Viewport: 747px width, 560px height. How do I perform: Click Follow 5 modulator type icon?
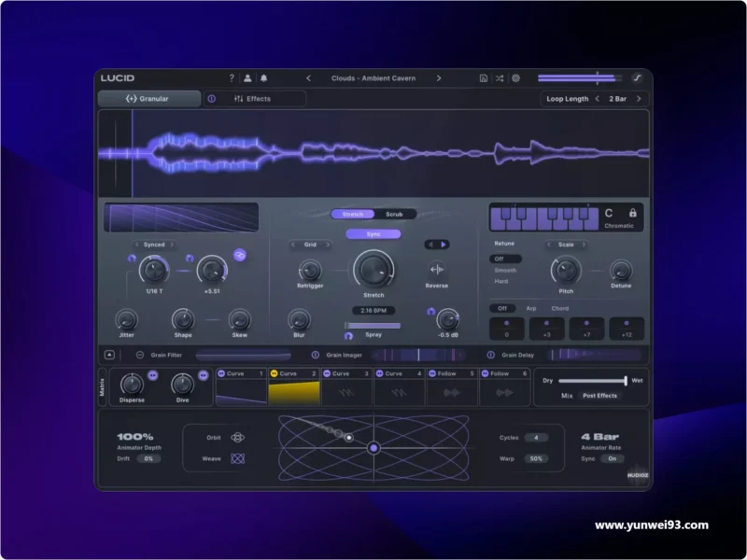(432, 374)
